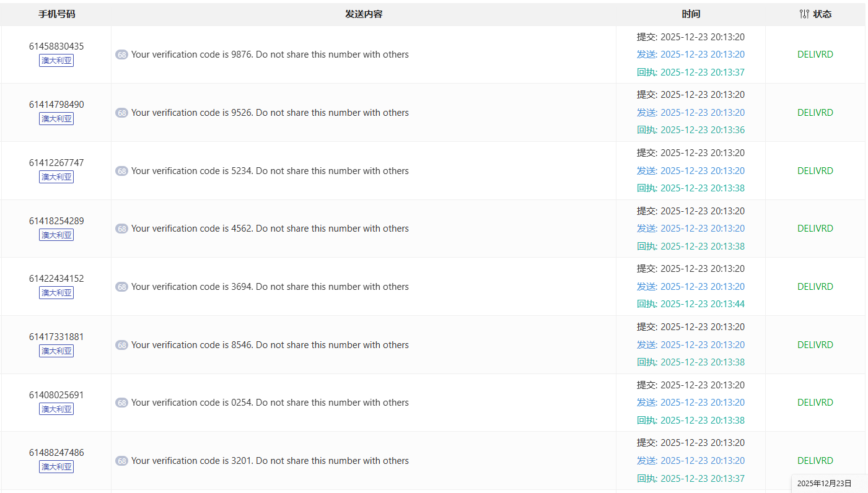
Task: Click the 发送内容 column header
Action: [364, 14]
